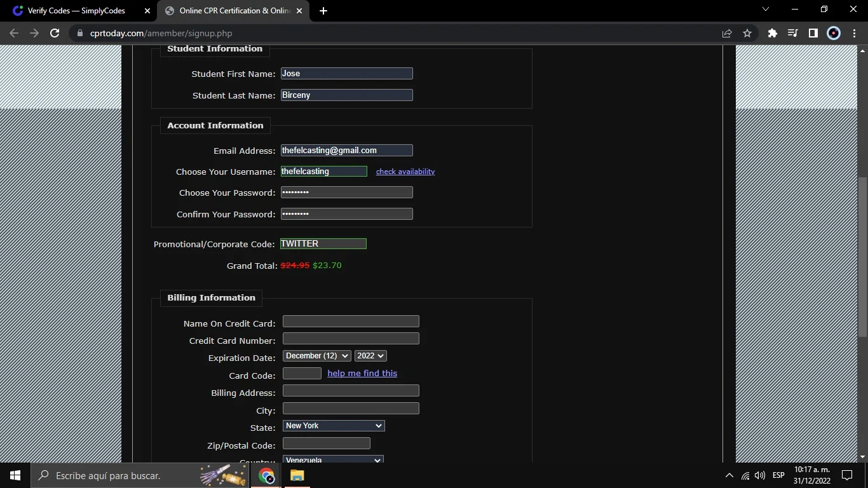
Task: Click the help me find this link
Action: (x=362, y=373)
